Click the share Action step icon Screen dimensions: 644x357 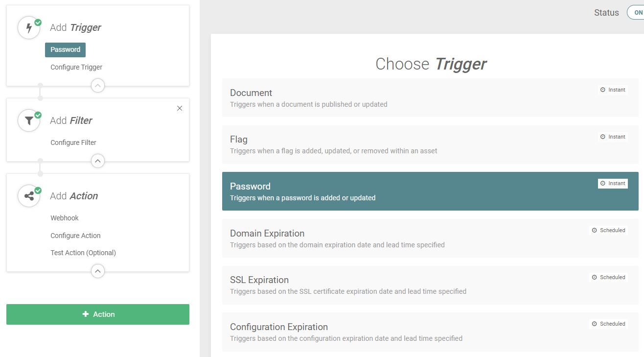[29, 196]
